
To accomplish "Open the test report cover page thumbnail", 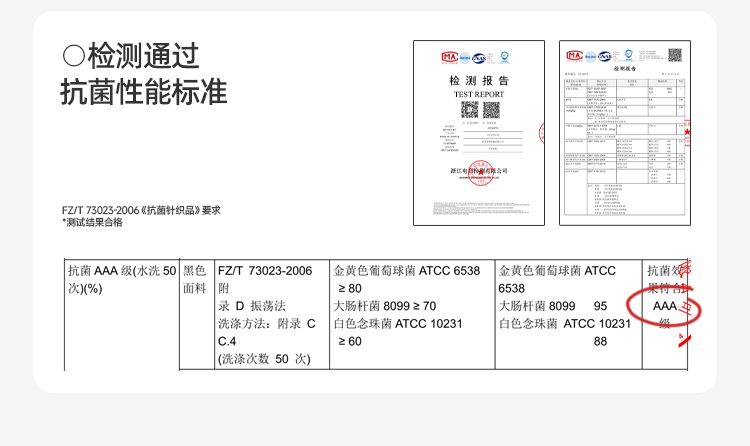I will pos(479,133).
